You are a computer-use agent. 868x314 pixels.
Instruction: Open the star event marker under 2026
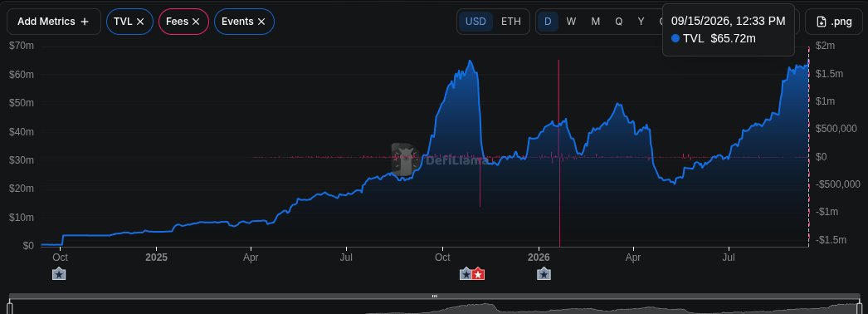pyautogui.click(x=544, y=273)
